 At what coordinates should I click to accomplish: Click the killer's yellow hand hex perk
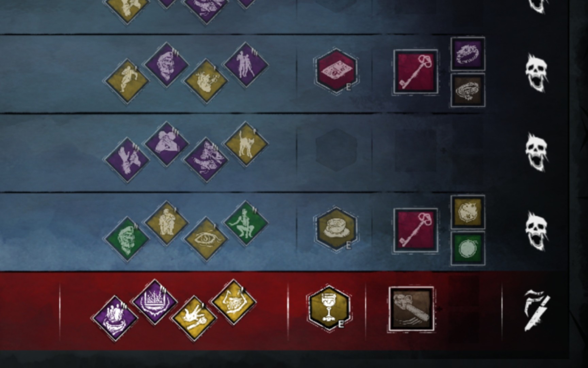pyautogui.click(x=194, y=318)
